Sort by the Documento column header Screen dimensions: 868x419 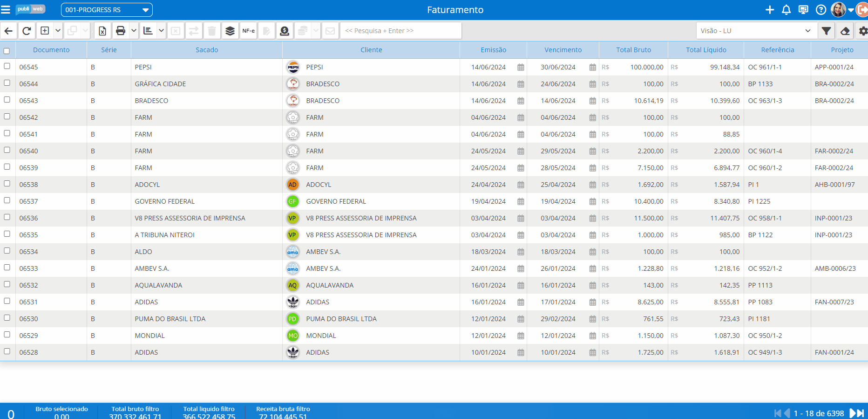51,50
